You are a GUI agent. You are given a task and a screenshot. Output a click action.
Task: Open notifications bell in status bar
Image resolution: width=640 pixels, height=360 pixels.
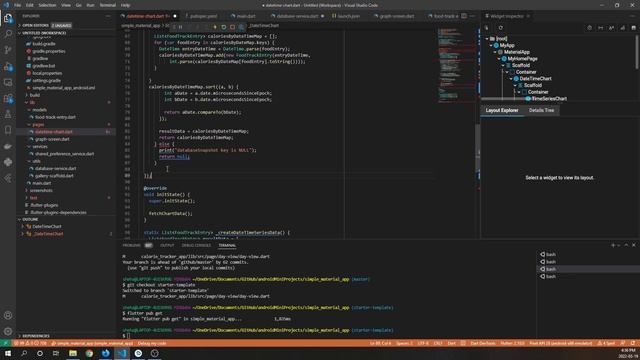[633, 343]
